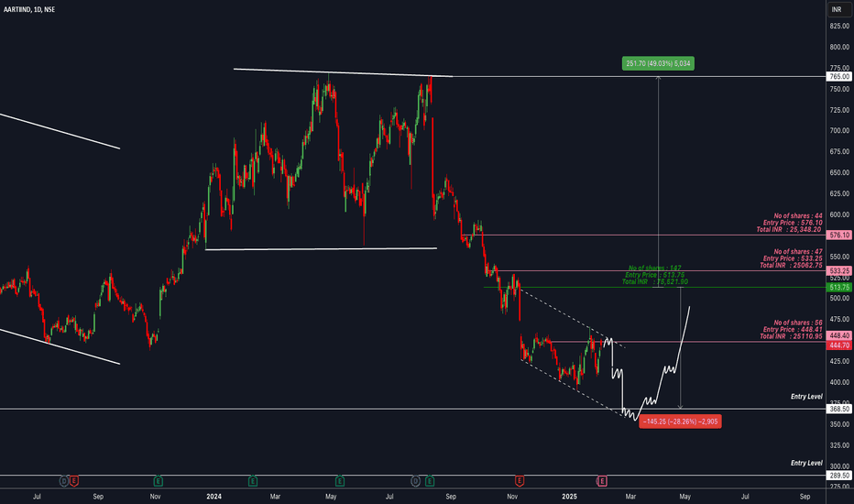Click the pink 533.25 price axis label
Screen dimensions: 854x504
click(x=839, y=271)
